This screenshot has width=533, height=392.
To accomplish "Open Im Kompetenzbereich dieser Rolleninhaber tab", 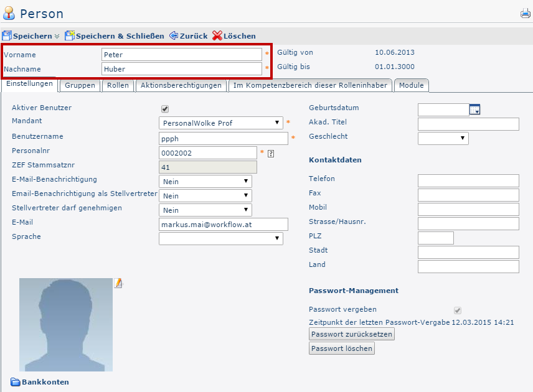I will [310, 85].
